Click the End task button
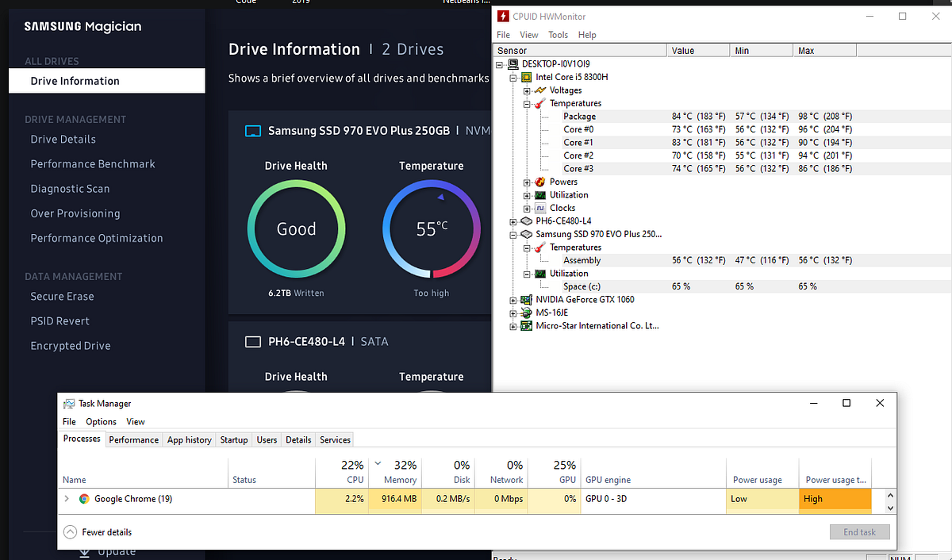The image size is (952, 560). [x=860, y=532]
